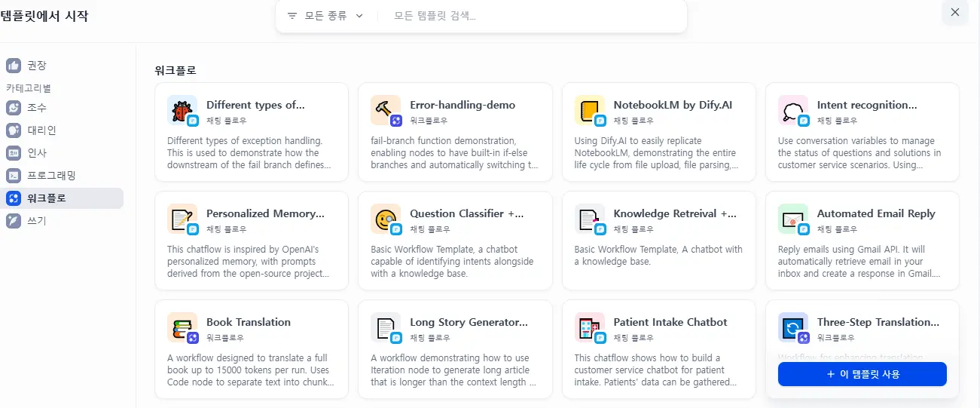
Task: Select the 프로그래밍 category
Action: 62,176
